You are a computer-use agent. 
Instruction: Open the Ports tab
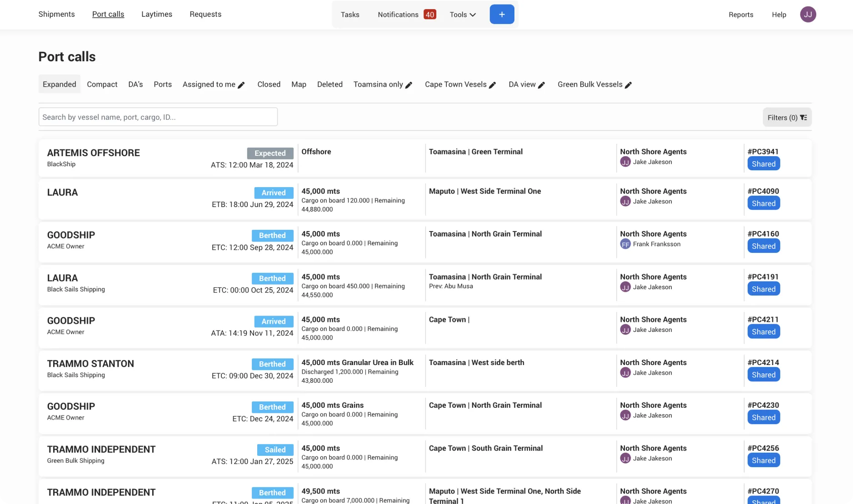pos(163,84)
